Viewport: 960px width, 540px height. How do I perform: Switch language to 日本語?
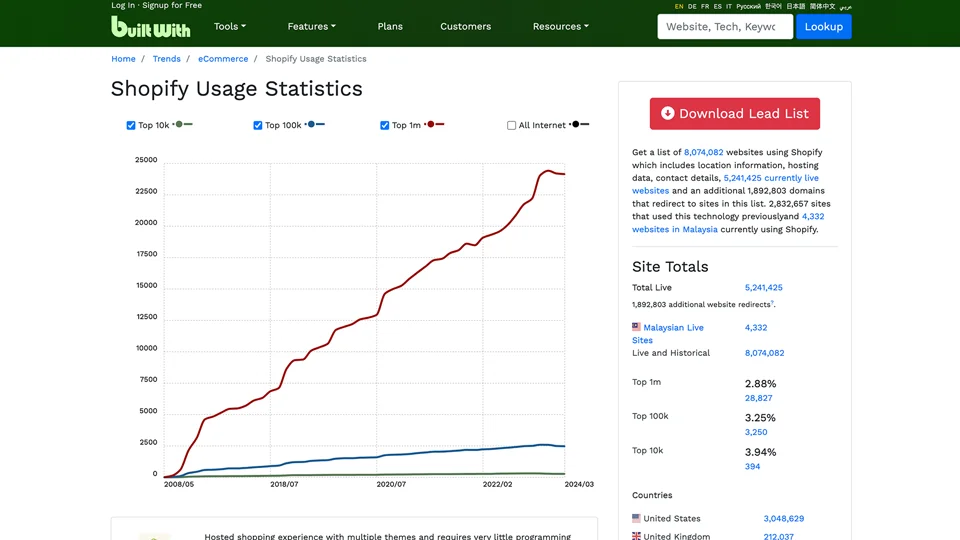tap(796, 6)
